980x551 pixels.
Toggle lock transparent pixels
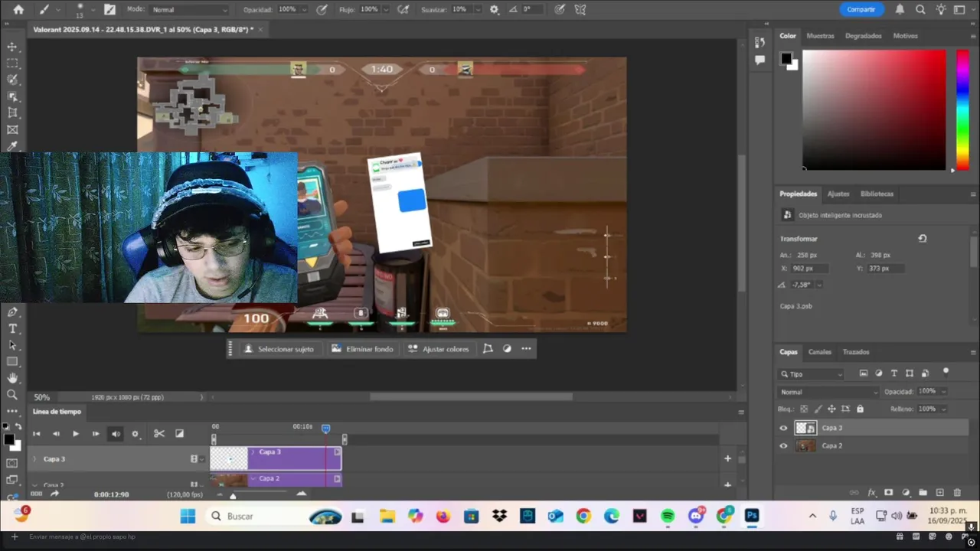(804, 409)
